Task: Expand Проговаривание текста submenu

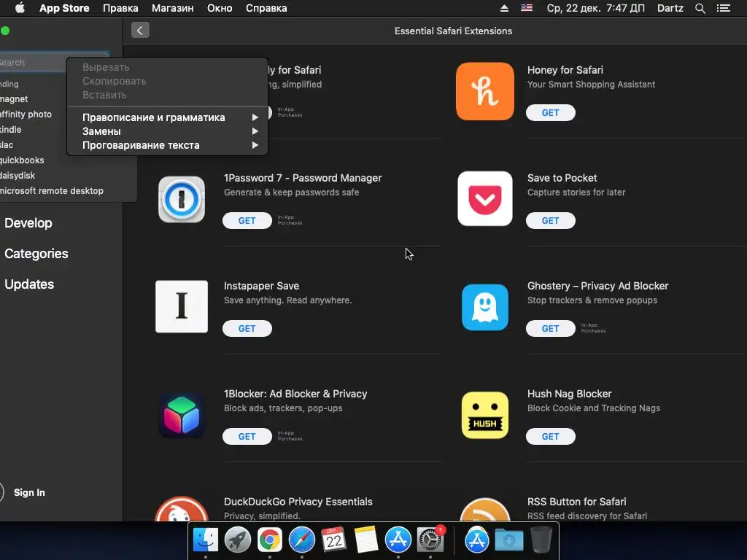Action: click(168, 145)
